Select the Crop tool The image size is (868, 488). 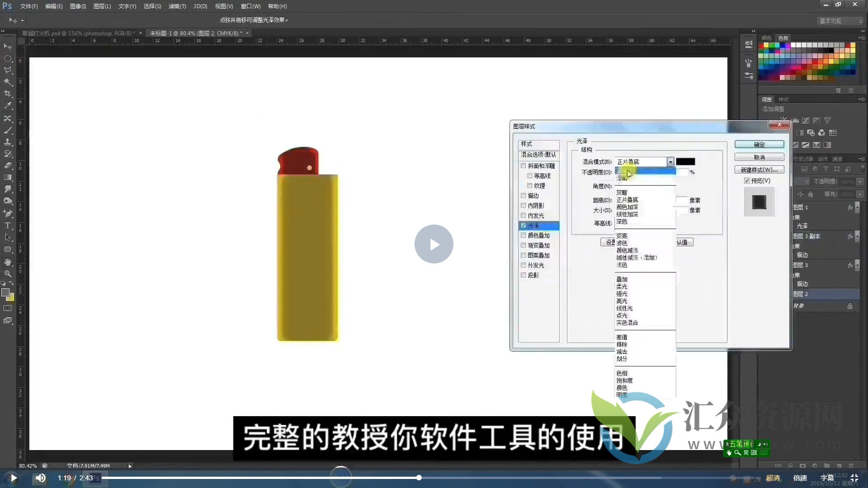pos(8,93)
